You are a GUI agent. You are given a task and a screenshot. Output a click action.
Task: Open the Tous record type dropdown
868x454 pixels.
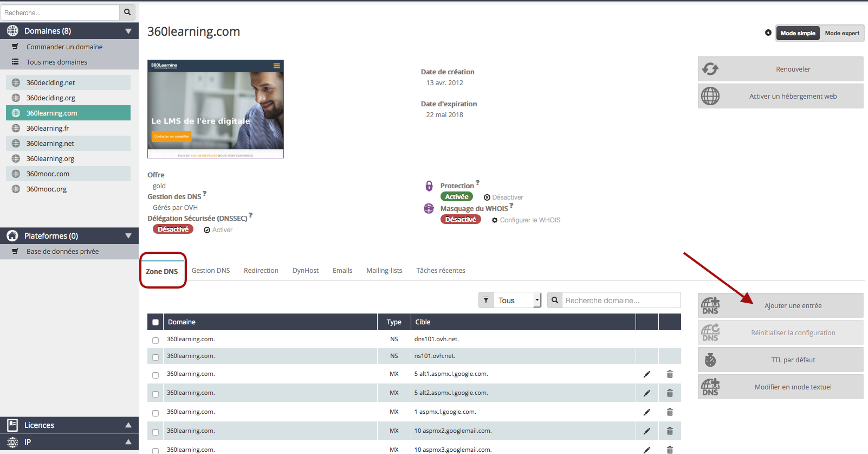point(517,300)
